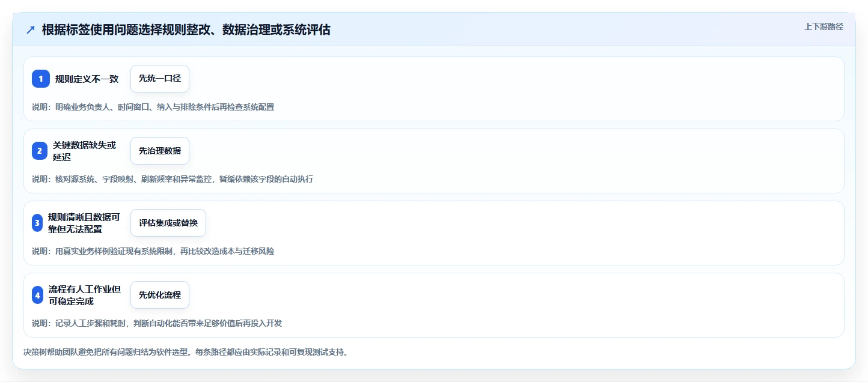Click the 评估集成或替换 button
The width and height of the screenshot is (868, 382).
point(168,223)
